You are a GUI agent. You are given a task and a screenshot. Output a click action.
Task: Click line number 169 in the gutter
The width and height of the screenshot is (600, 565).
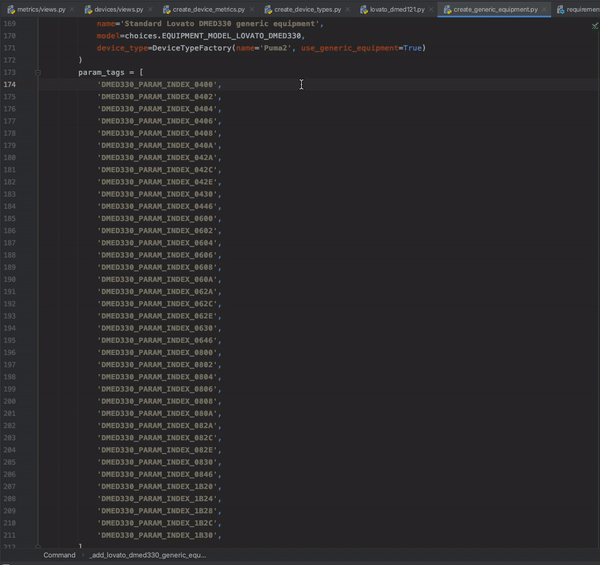pos(10,24)
